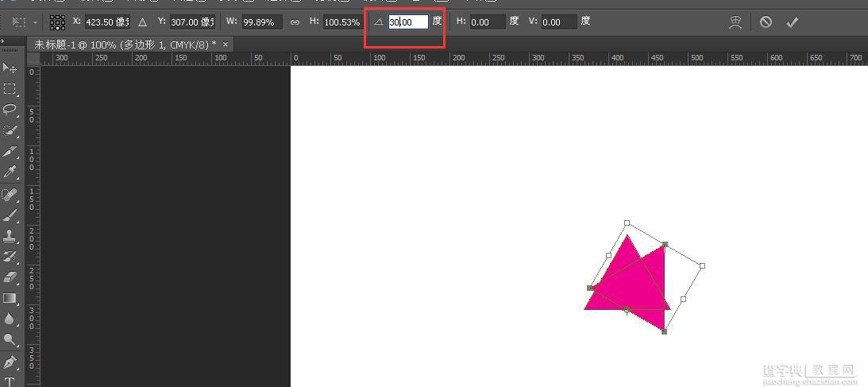Select the Eraser tool
This screenshot has height=387, width=868.
click(10, 277)
